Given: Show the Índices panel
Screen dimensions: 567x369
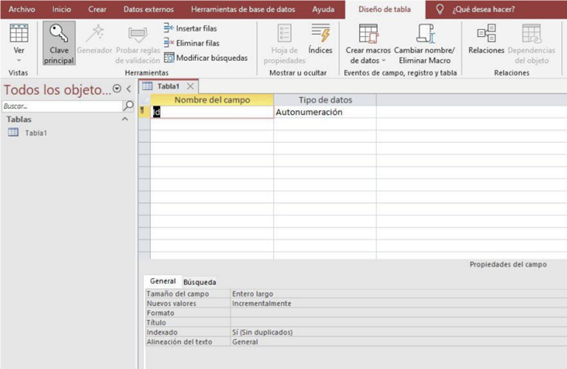Looking at the screenshot, I should 320,39.
